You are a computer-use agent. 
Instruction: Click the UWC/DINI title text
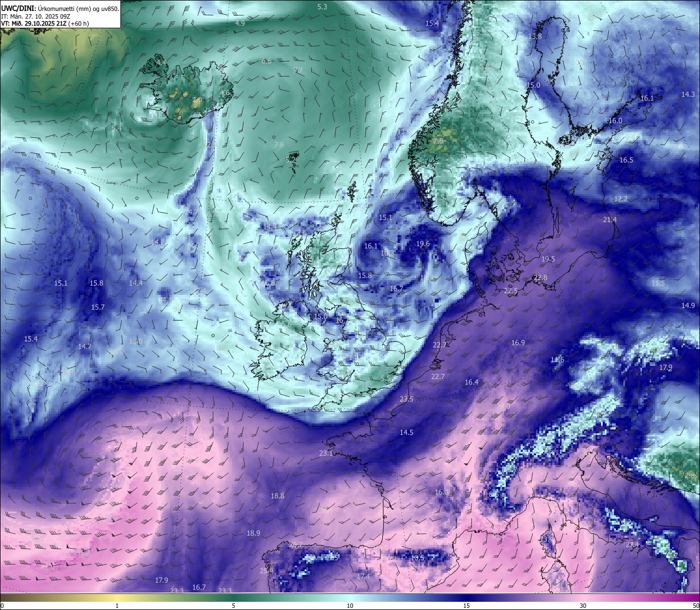(17, 8)
